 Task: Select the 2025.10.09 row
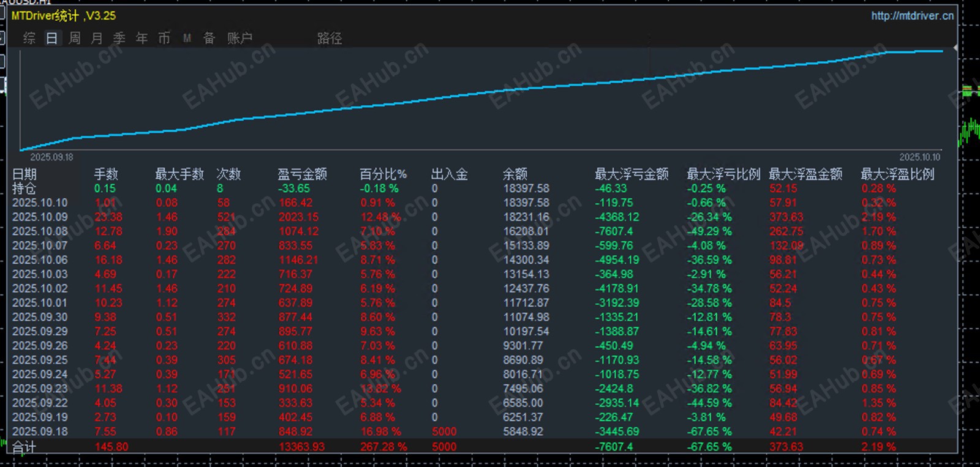484,217
